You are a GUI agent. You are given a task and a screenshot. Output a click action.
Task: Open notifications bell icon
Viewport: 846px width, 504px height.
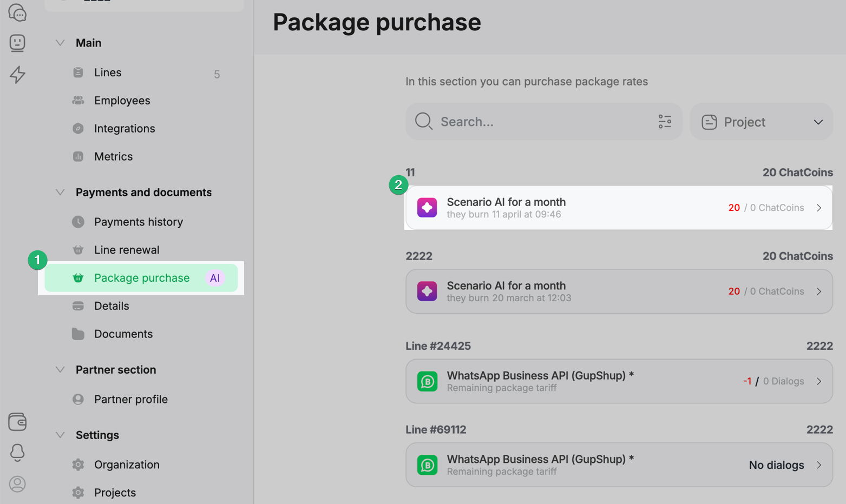click(x=17, y=453)
